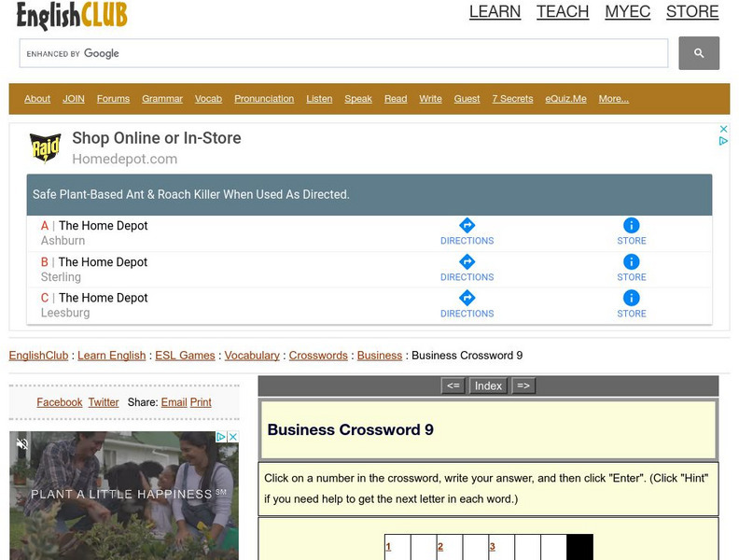Go to previous crossword with <= button

(453, 385)
